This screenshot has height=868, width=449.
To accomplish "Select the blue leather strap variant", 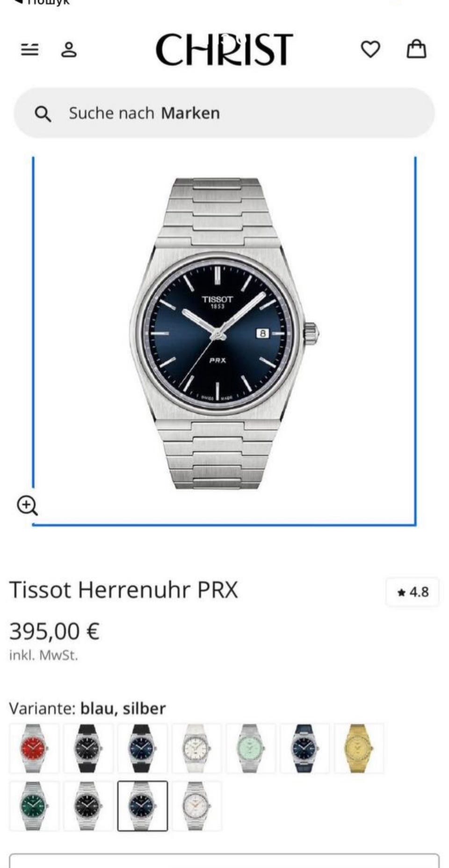I will [305, 748].
